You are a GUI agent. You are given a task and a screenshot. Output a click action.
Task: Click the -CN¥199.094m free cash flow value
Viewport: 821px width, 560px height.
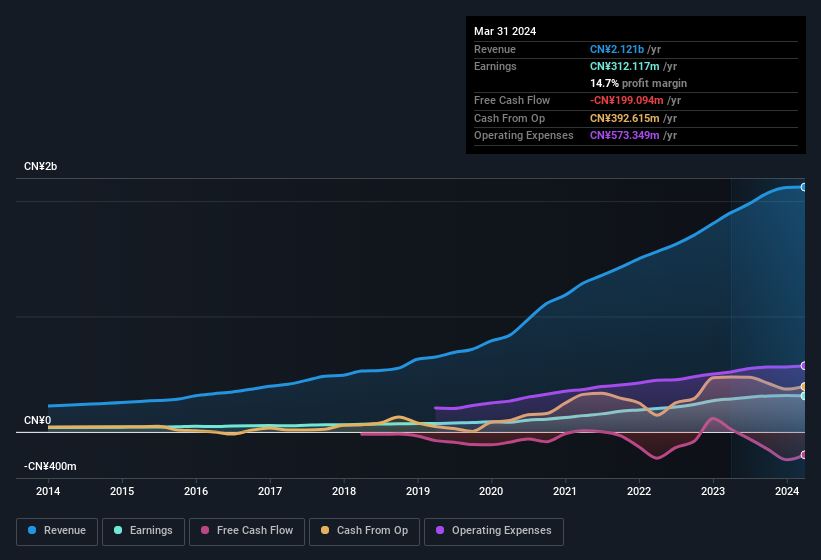(x=627, y=100)
